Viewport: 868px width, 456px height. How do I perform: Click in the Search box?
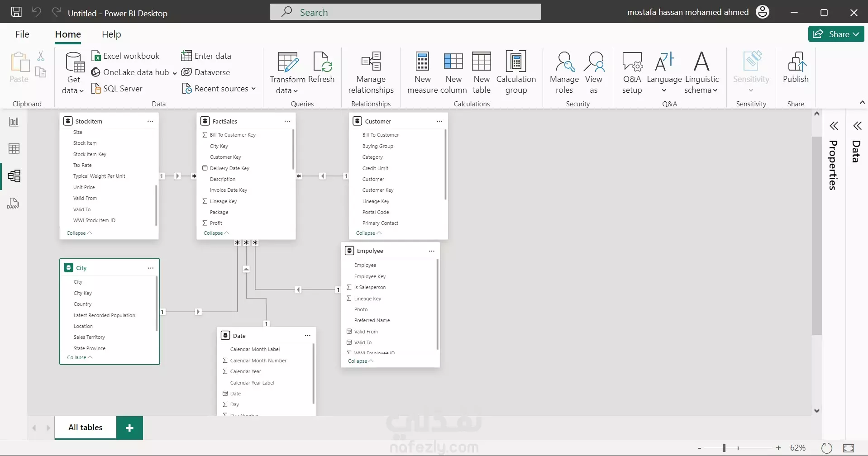(x=405, y=12)
